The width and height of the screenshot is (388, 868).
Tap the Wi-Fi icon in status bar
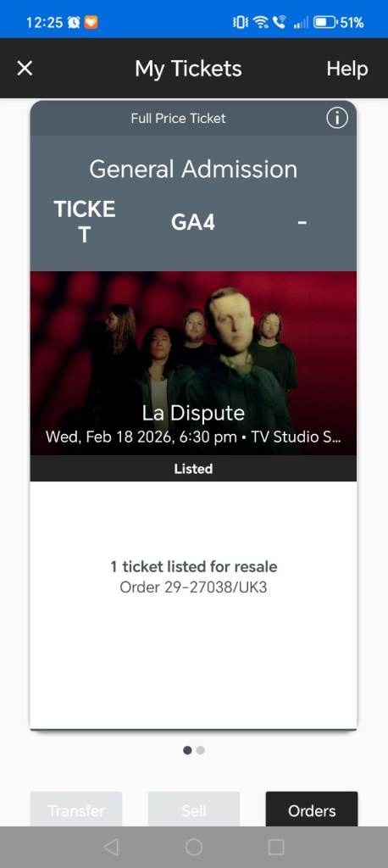(x=260, y=22)
